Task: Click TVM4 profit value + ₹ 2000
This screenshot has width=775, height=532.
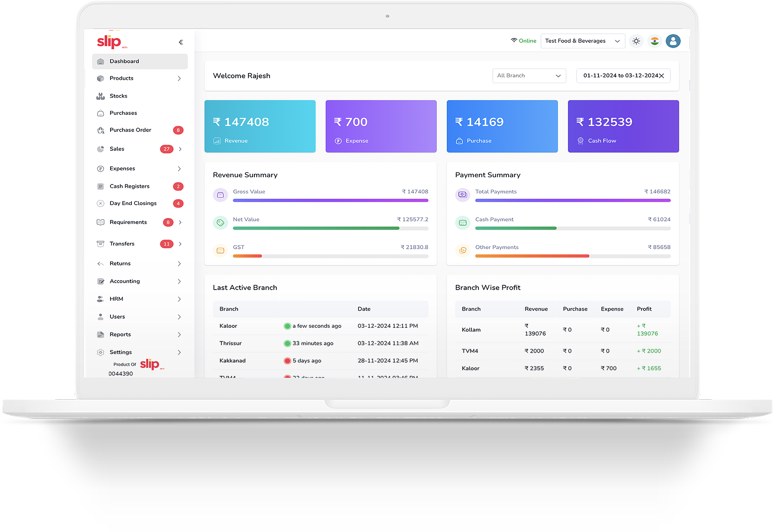Action: pyautogui.click(x=649, y=351)
